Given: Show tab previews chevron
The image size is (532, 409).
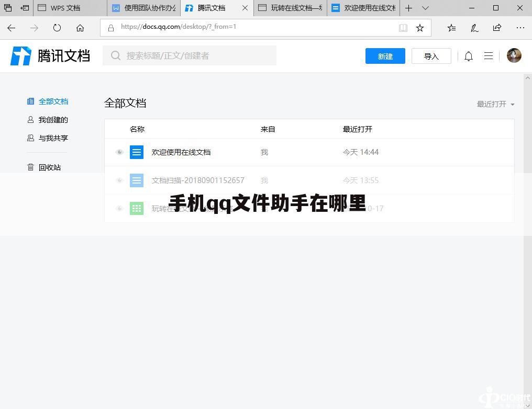Looking at the screenshot, I should (425, 8).
